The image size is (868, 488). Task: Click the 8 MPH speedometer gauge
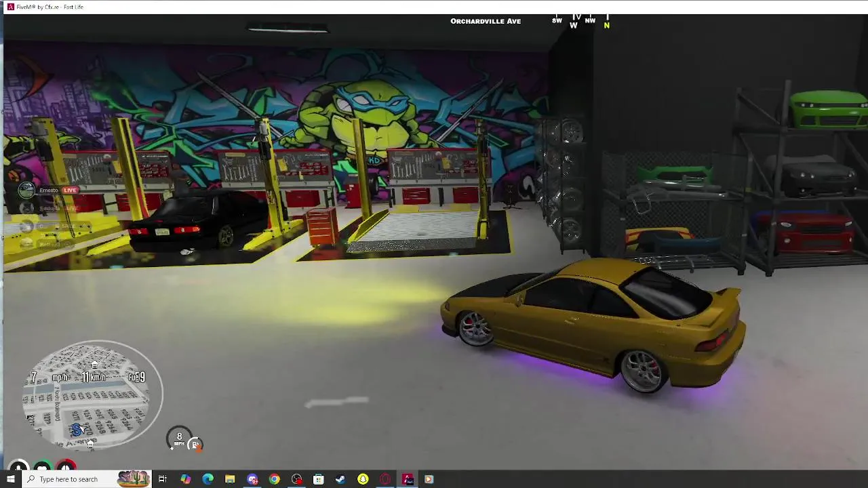[179, 439]
